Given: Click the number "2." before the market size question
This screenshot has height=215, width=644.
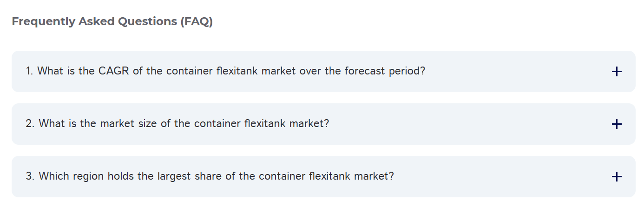Looking at the screenshot, I should click(x=30, y=124).
